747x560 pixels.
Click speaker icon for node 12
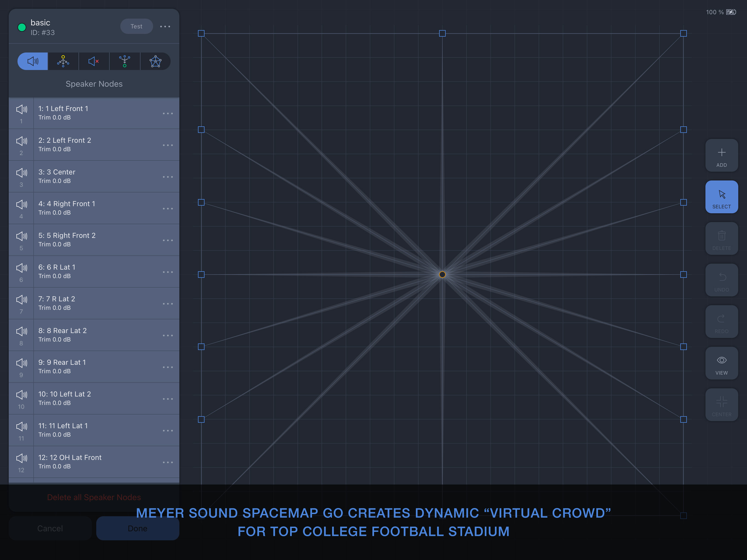[x=22, y=459]
